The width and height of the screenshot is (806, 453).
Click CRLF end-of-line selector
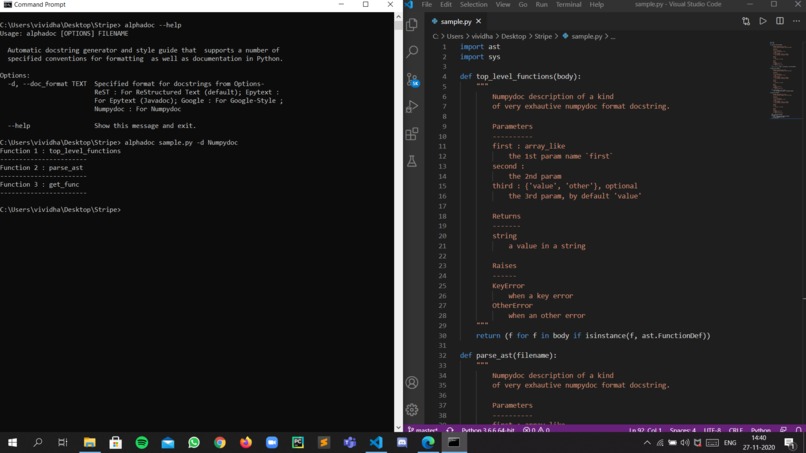click(x=736, y=430)
